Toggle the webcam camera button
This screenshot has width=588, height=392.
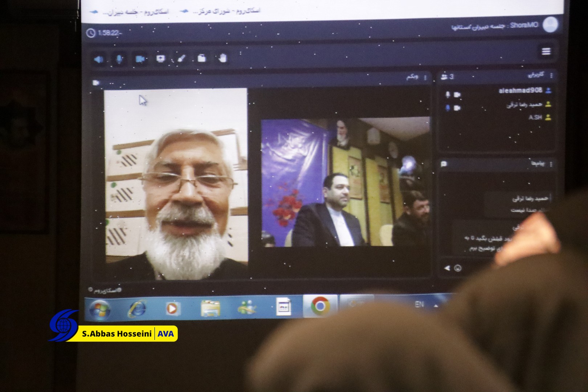pos(140,59)
